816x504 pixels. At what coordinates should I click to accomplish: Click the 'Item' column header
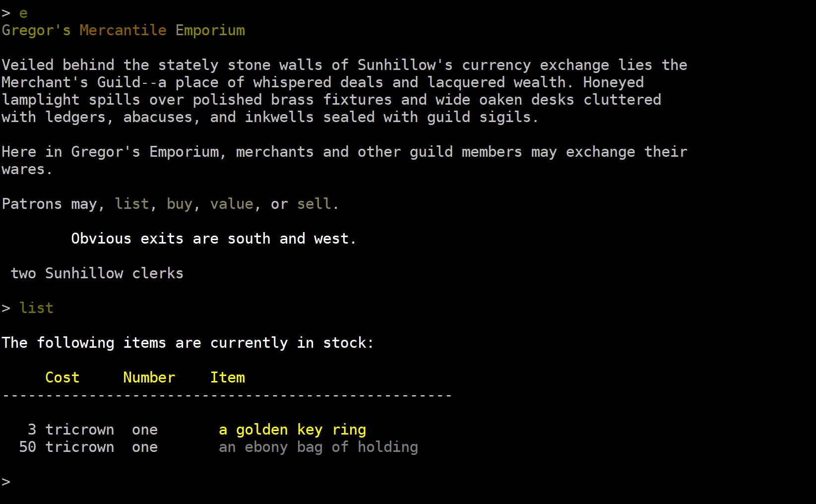click(228, 378)
